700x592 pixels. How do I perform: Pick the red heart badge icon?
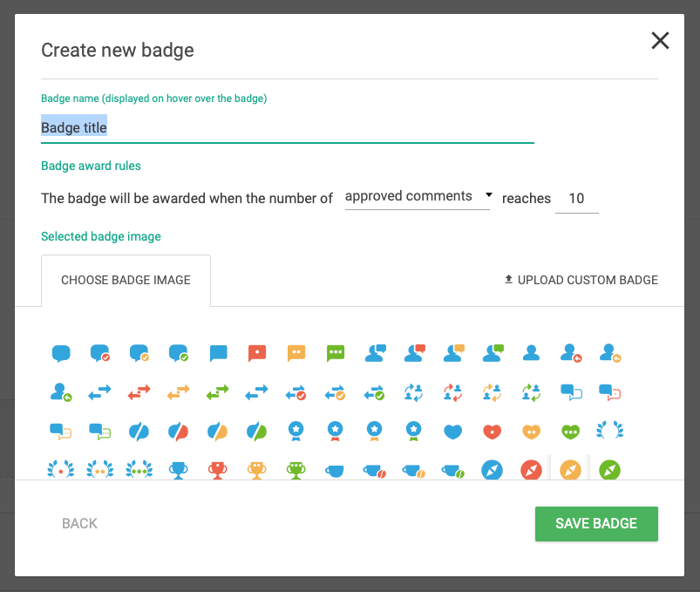[x=493, y=431]
